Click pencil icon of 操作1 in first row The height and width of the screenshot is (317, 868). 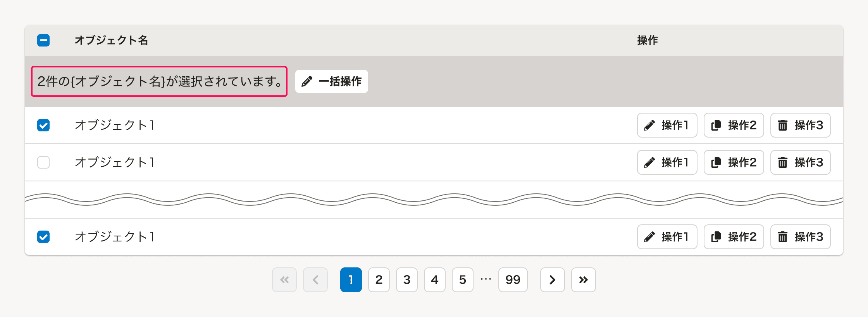click(x=649, y=125)
